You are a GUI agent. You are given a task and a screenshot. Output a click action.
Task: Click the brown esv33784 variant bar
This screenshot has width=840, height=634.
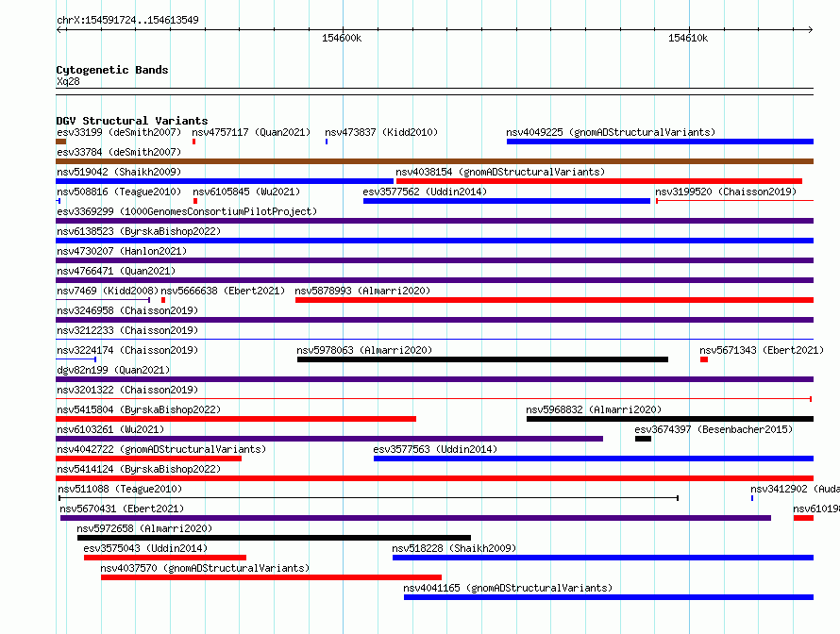pyautogui.click(x=434, y=161)
